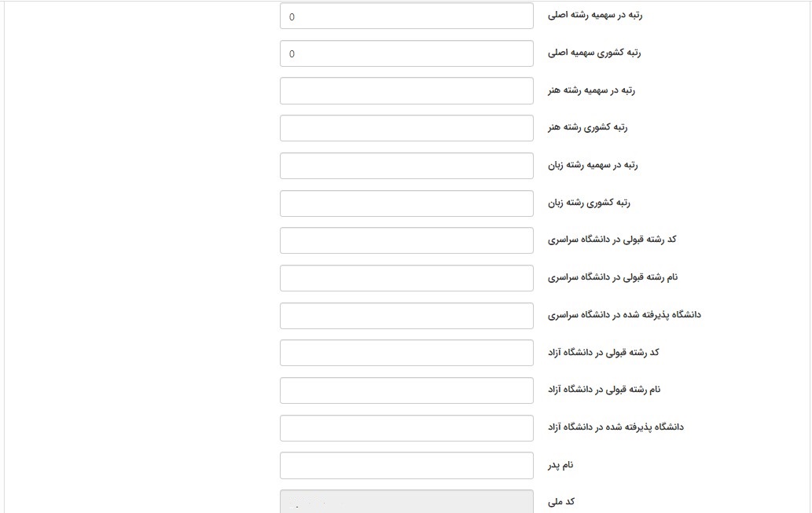The width and height of the screenshot is (812, 513).
Task: Click the کد رشته قبولی در دانشگاه آزاد label
Action: pos(604,352)
